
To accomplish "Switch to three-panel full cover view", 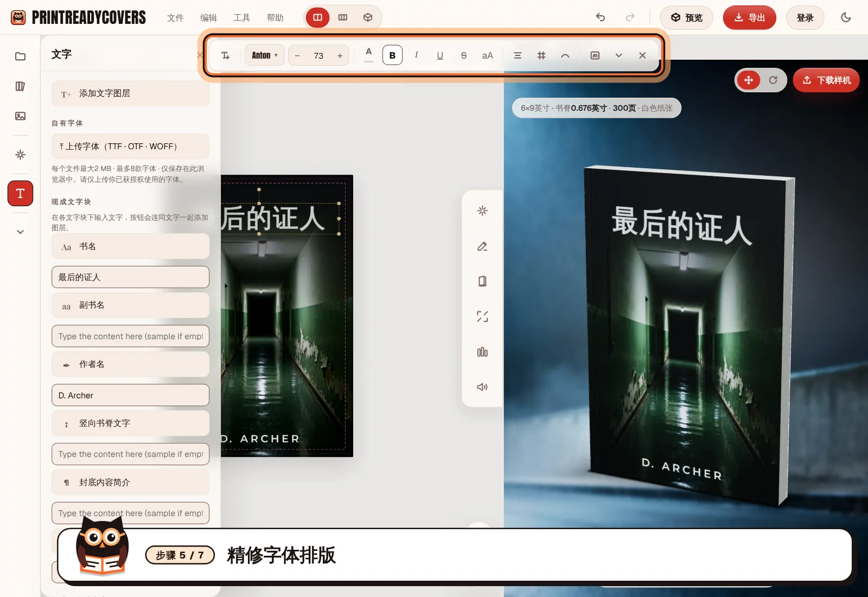I will [x=343, y=17].
